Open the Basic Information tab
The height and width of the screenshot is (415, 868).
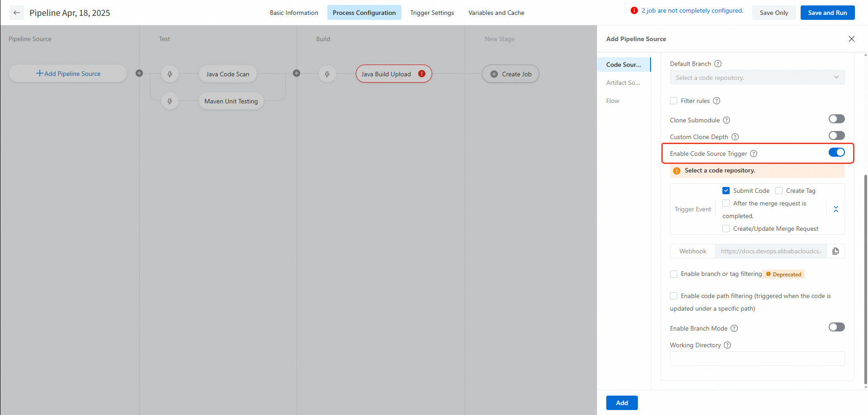coord(294,13)
